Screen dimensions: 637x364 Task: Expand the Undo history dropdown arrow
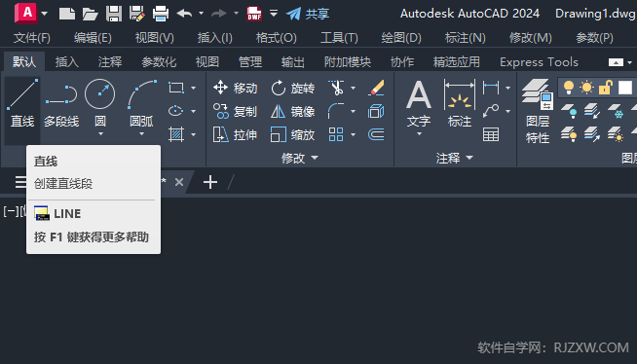coord(201,14)
